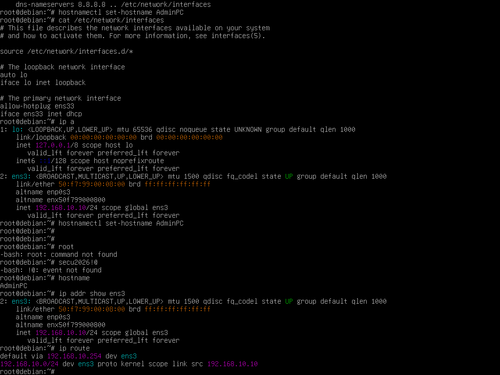Click the 'allow-hotplug ens33' line
This screenshot has width=500, height=375.
point(37,106)
